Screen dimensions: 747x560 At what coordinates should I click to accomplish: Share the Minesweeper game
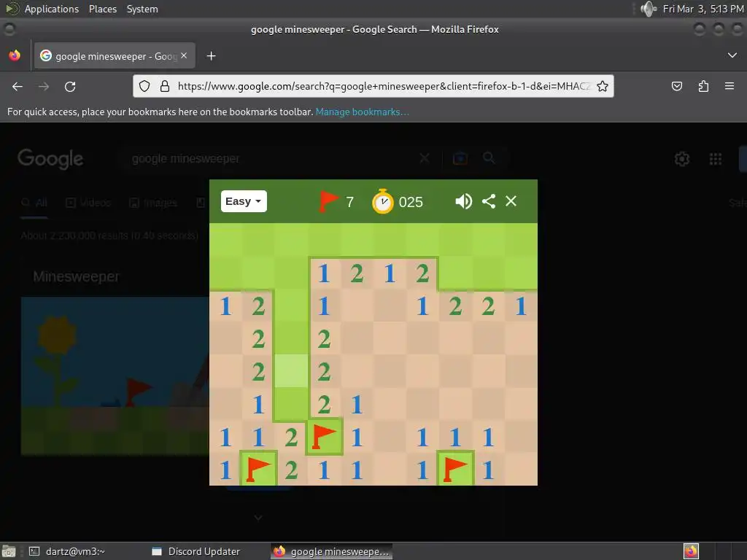pyautogui.click(x=489, y=201)
